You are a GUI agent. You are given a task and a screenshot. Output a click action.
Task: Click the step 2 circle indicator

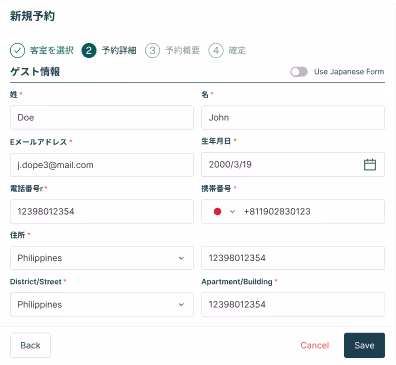(x=89, y=50)
